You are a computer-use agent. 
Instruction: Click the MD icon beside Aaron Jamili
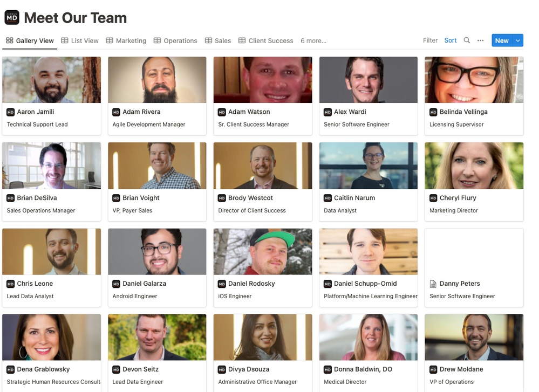[x=11, y=112]
